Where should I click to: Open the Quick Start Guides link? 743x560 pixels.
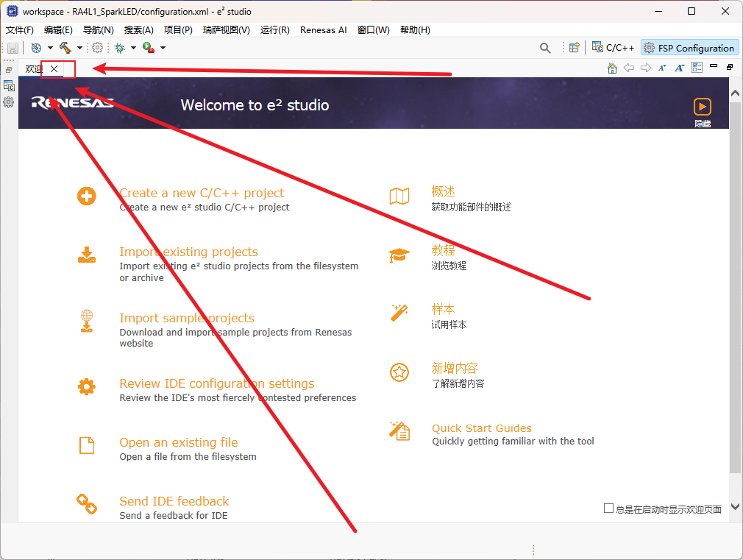coord(481,428)
